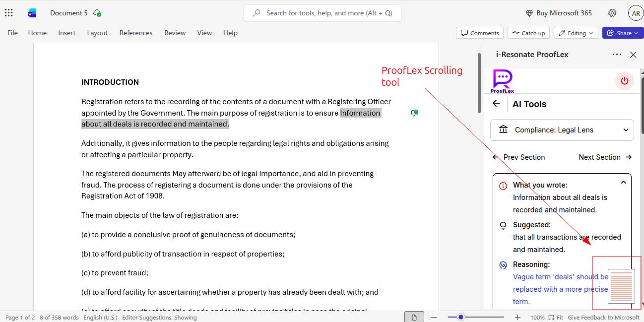Click the ProofLex scrolling tool thumbnail
This screenshot has width=644, height=322.
click(621, 287)
